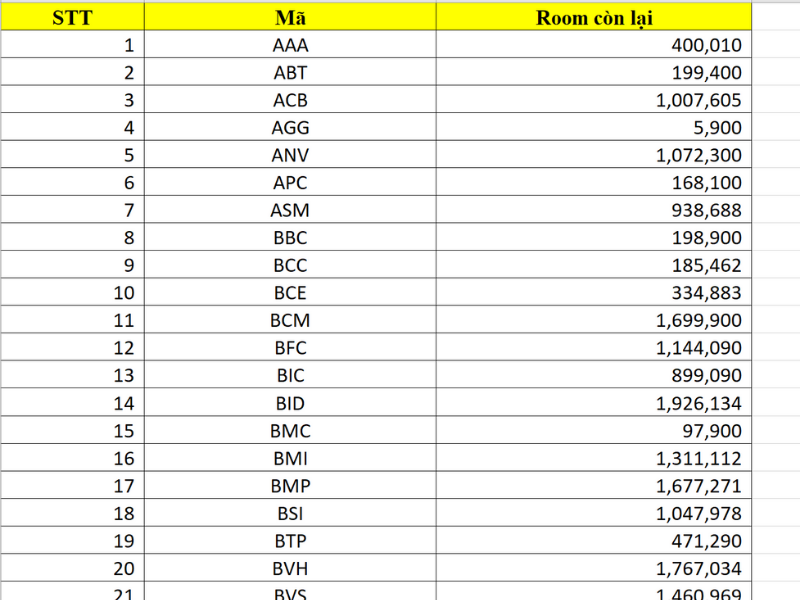Viewport: 800px width, 600px height.
Task: Select the Room còn lại header cell
Action: coord(594,17)
